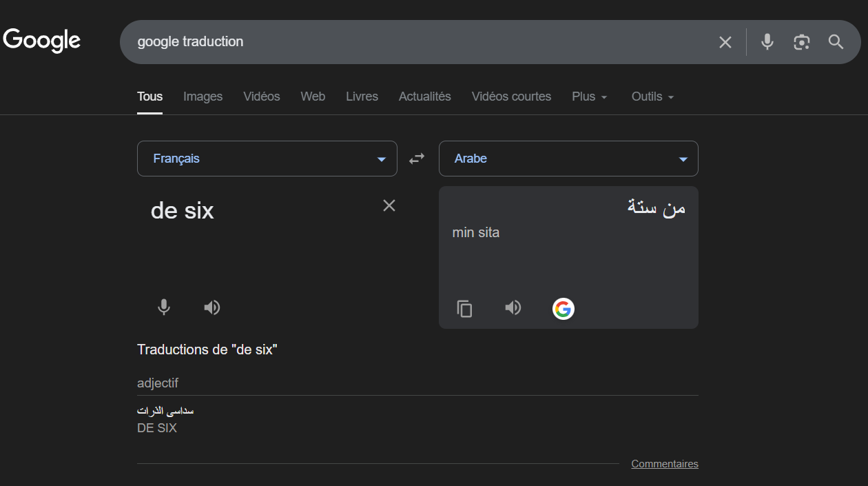868x486 pixels.
Task: Open the Français source language dropdown
Action: (x=267, y=159)
